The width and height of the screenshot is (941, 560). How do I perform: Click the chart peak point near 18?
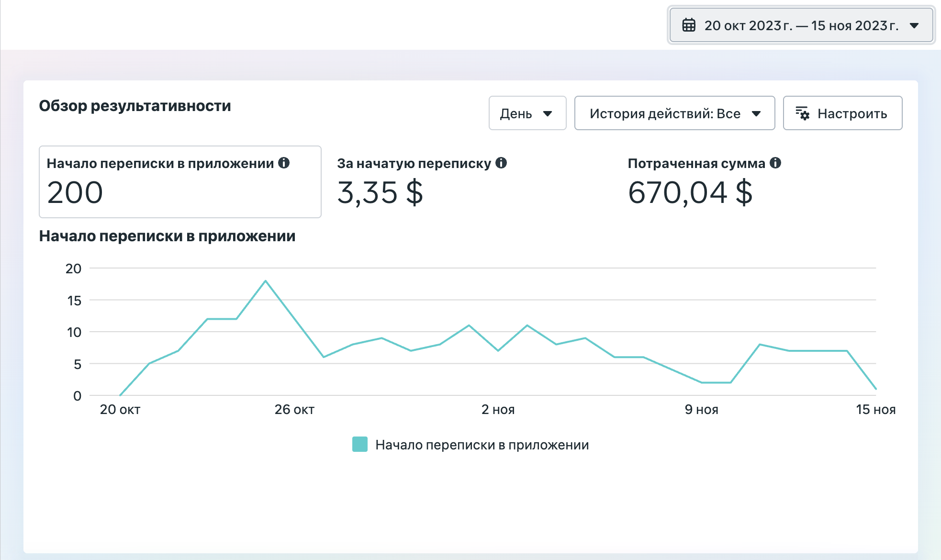(266, 281)
